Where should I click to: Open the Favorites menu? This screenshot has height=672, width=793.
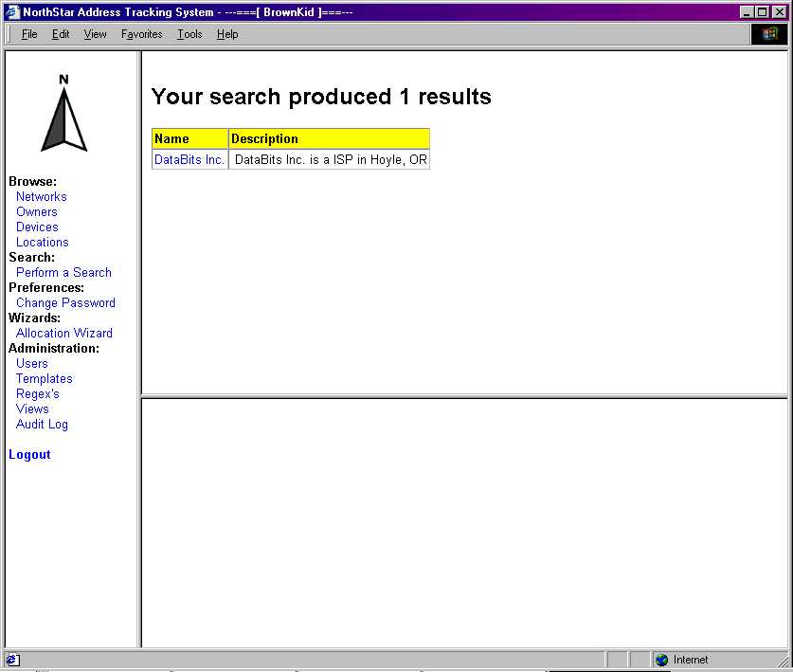pyautogui.click(x=141, y=34)
